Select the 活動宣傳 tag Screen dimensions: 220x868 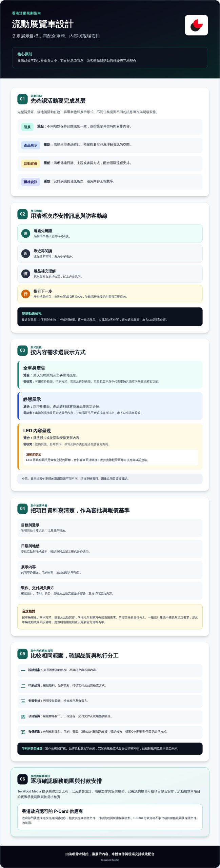(x=31, y=163)
